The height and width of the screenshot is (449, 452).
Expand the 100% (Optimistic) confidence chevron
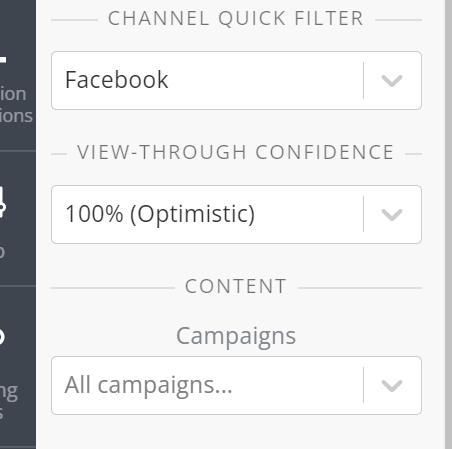pos(392,215)
